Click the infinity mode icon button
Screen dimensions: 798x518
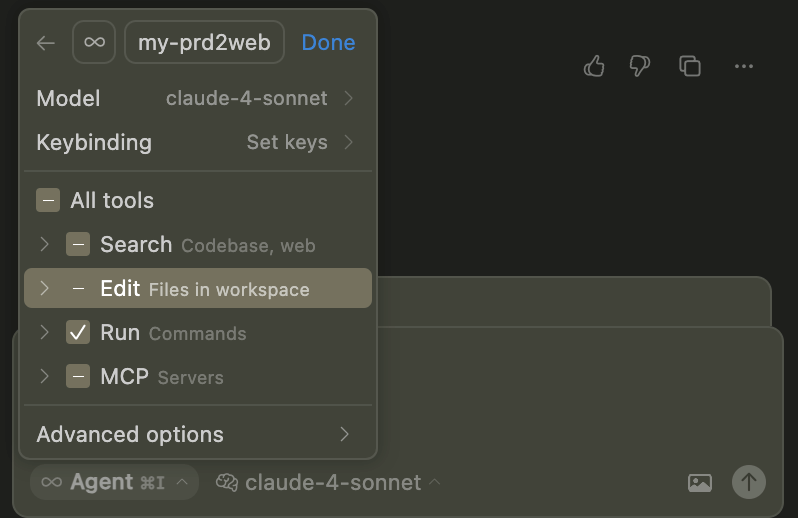coord(94,43)
